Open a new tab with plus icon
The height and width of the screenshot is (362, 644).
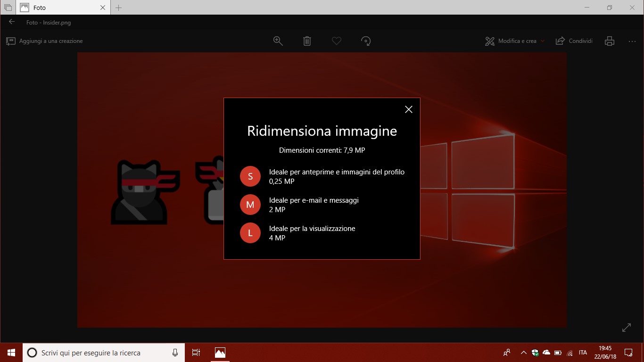119,8
